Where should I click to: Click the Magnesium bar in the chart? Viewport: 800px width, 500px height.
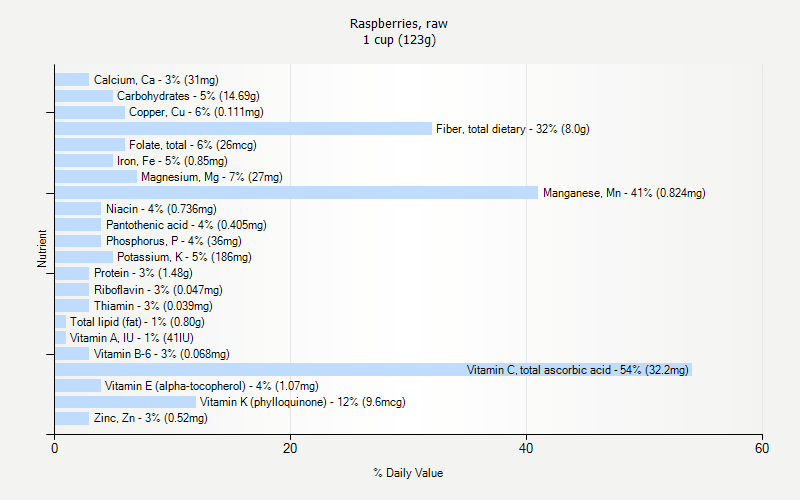tap(96, 177)
